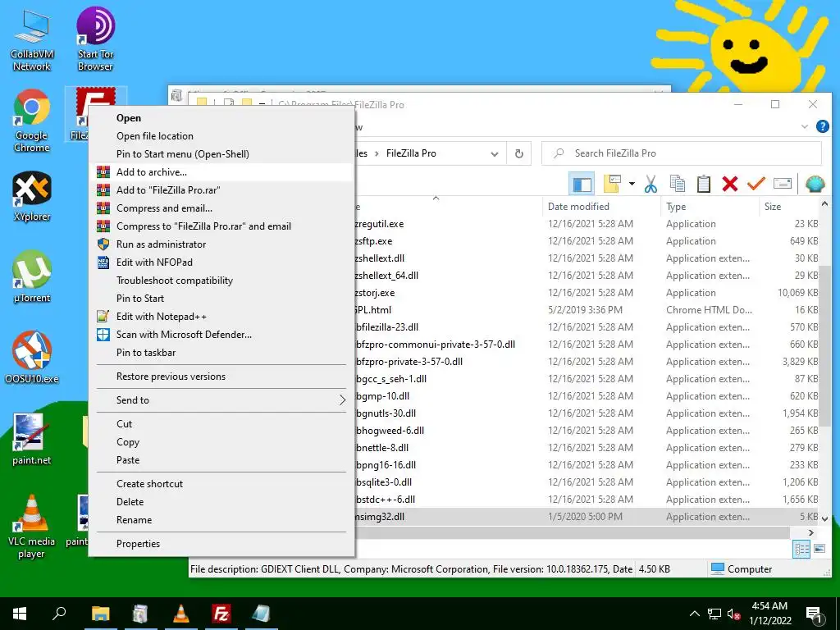The height and width of the screenshot is (630, 840).
Task: Click the CollabVM Network desktop icon
Action: click(x=32, y=39)
